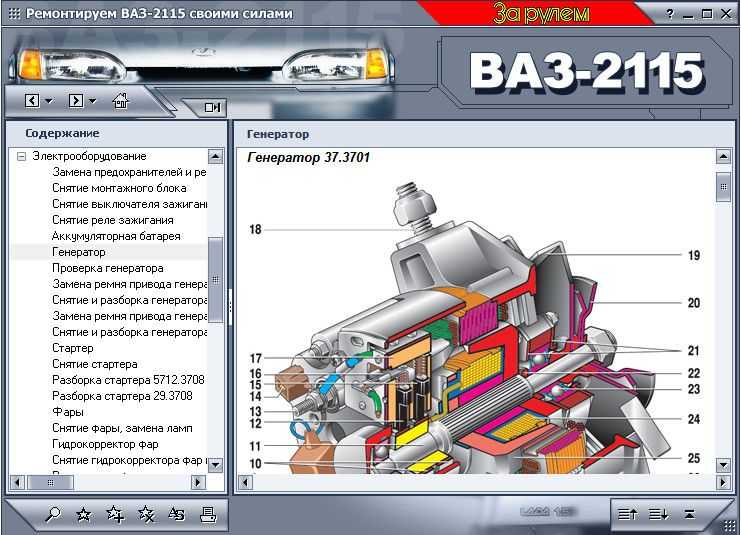Click contents vertical scrollbar thumb
The width and height of the screenshot is (741, 535).
coord(215,280)
